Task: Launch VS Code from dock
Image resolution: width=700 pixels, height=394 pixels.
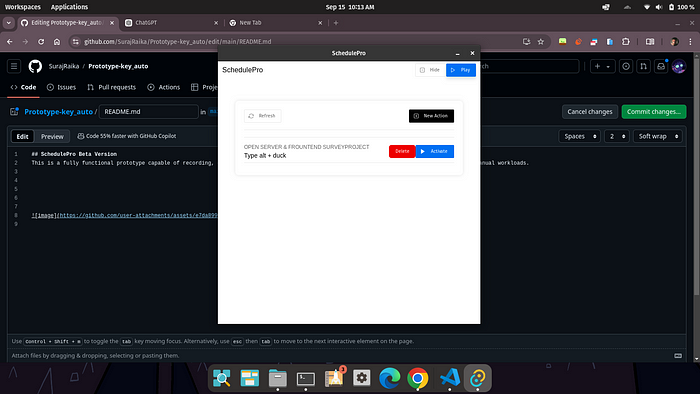Action: coord(450,378)
